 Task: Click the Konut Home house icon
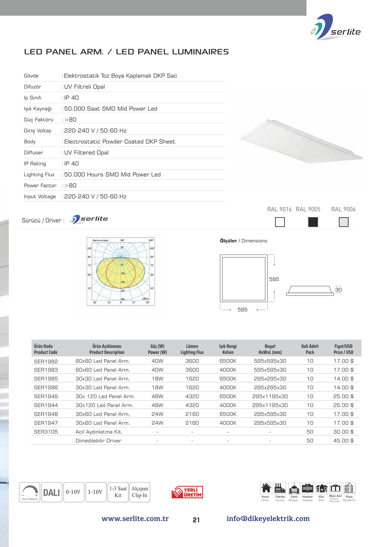click(266, 488)
